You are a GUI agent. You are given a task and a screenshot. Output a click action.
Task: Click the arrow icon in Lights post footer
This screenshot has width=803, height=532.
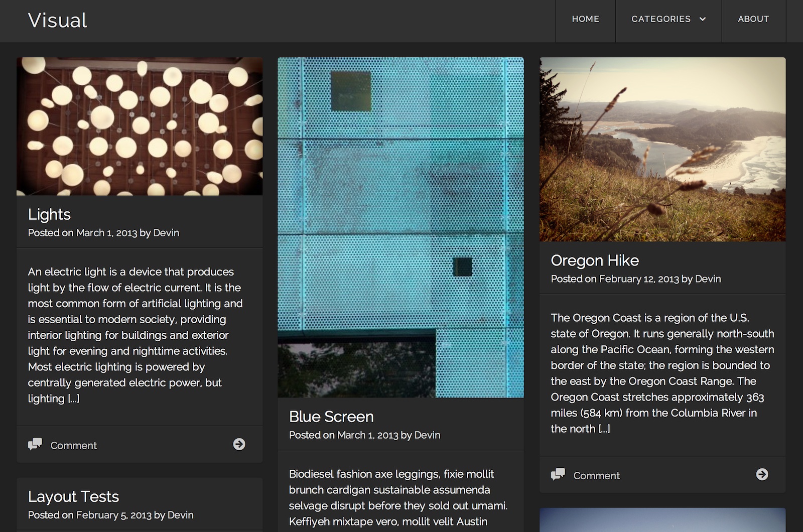point(239,444)
